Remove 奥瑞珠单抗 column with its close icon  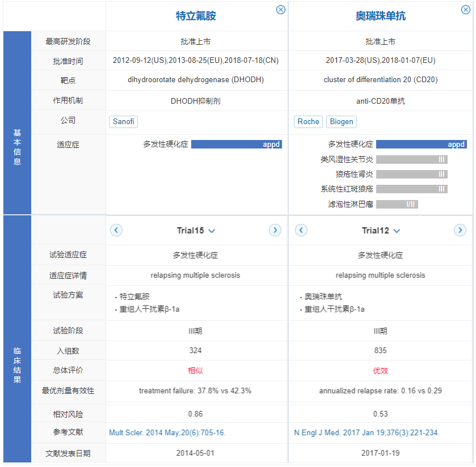pyautogui.click(x=465, y=10)
